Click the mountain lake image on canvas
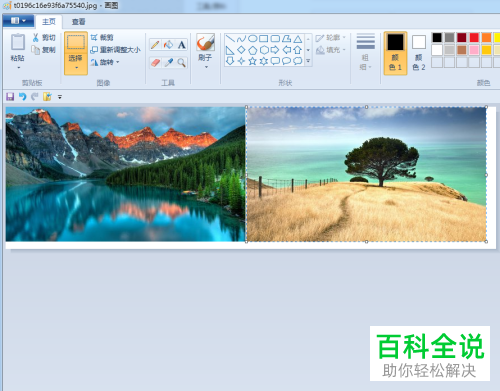This screenshot has height=391, width=500. click(125, 174)
